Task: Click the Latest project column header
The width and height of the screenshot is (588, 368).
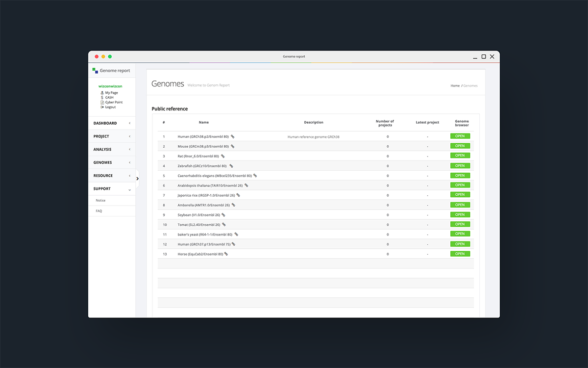Action: coord(427,122)
